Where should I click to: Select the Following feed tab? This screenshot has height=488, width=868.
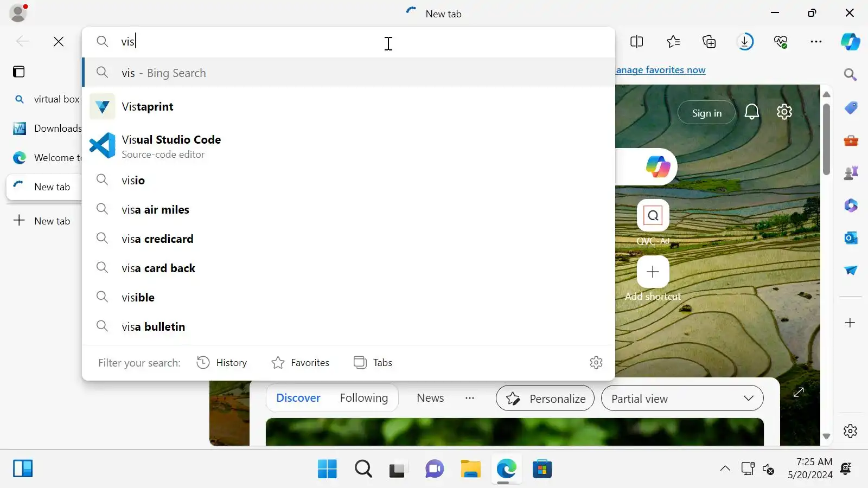[364, 398]
